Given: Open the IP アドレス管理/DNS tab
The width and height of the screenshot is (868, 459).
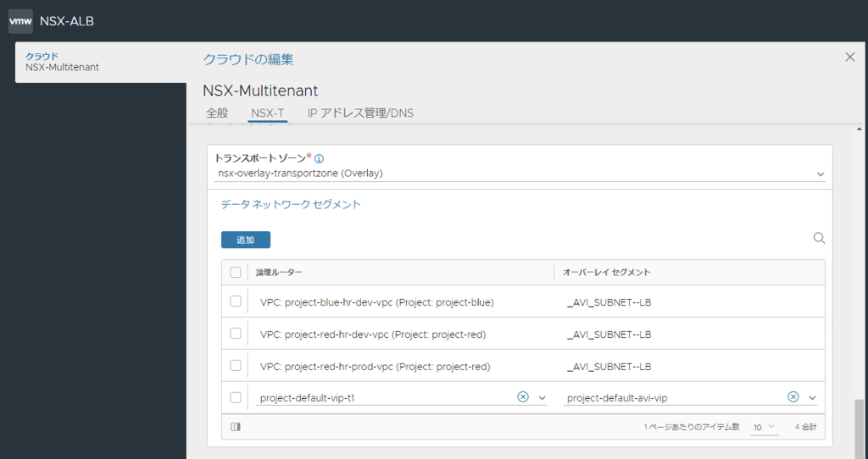Looking at the screenshot, I should (360, 113).
